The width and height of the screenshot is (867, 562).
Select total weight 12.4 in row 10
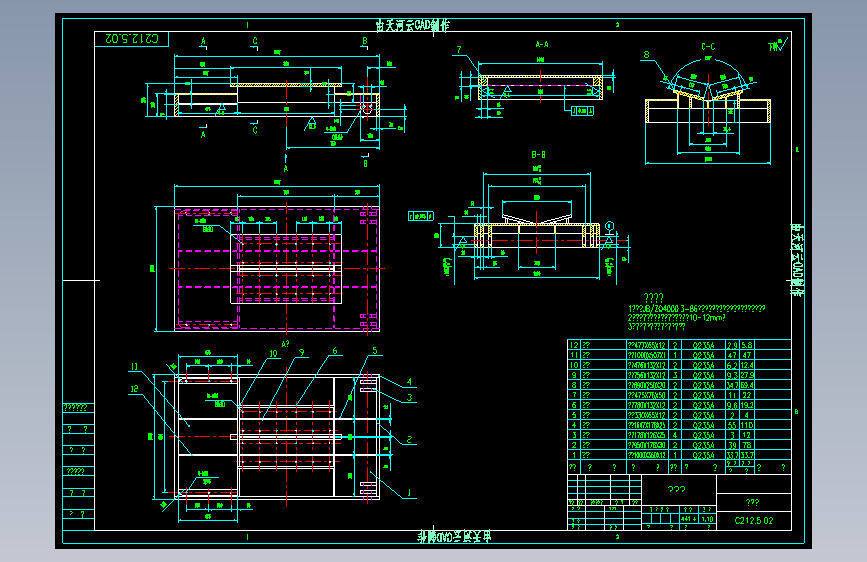tap(746, 365)
